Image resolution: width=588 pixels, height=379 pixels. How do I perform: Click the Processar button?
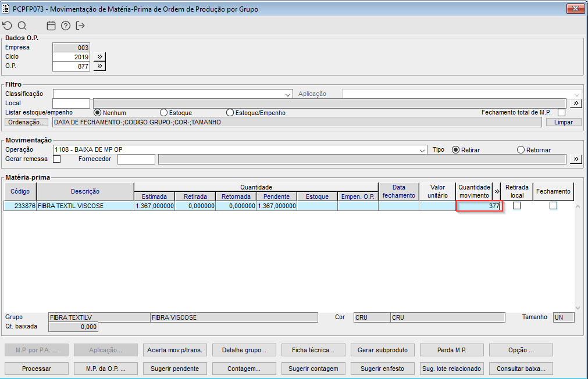click(37, 369)
